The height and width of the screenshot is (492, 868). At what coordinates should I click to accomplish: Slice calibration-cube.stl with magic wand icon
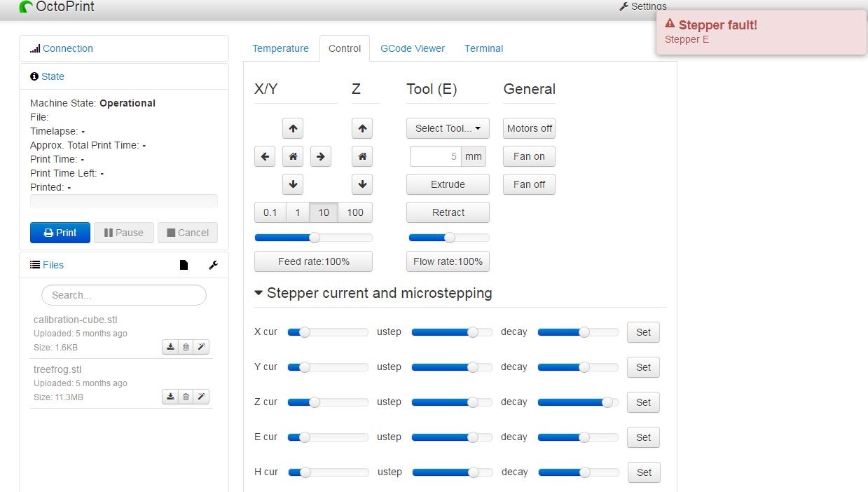point(201,347)
